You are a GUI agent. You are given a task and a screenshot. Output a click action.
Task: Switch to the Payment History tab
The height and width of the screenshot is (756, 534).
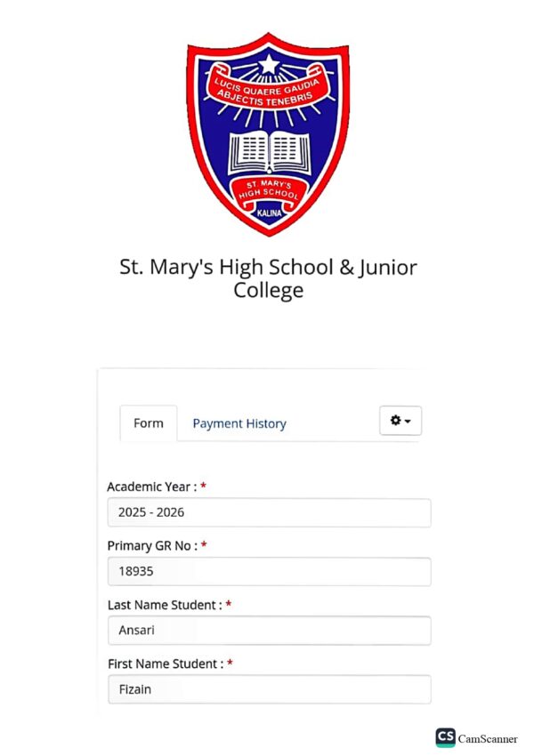239,423
